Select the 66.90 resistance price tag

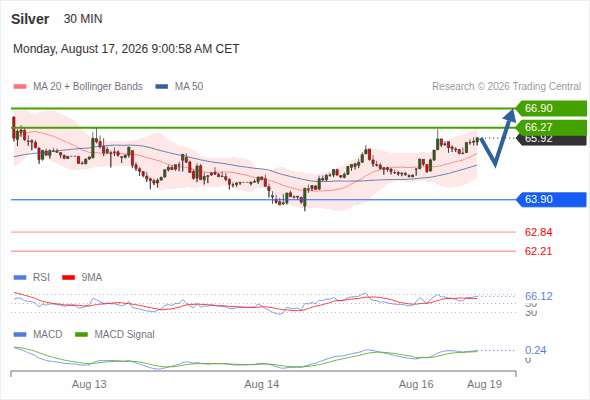click(x=551, y=108)
